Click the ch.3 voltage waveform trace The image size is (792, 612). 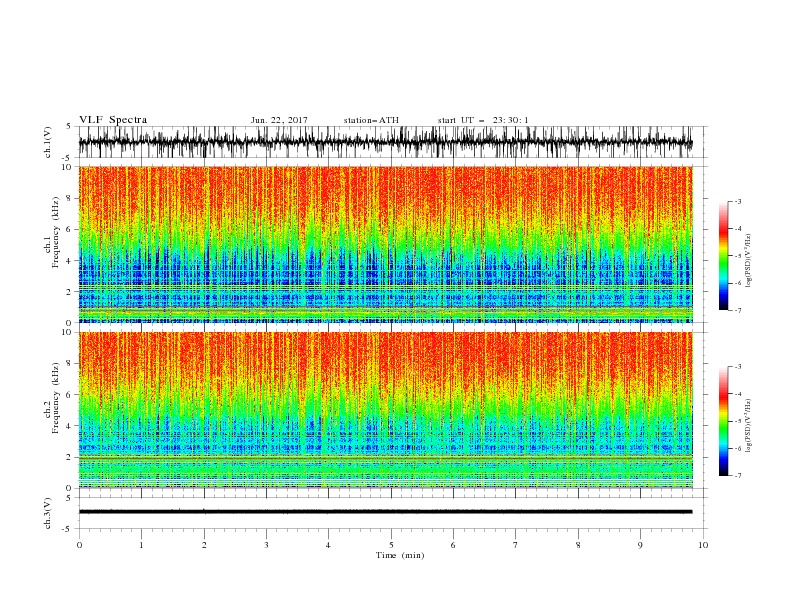coord(385,512)
